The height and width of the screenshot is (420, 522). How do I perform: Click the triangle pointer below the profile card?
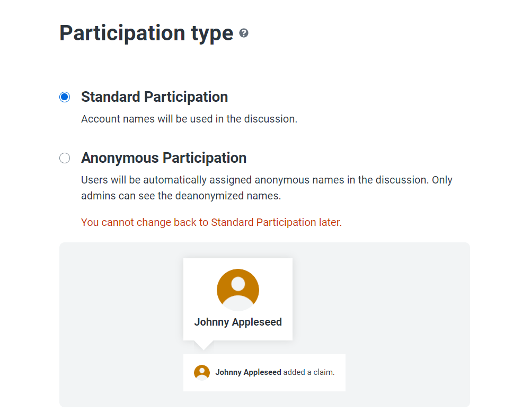point(203,345)
